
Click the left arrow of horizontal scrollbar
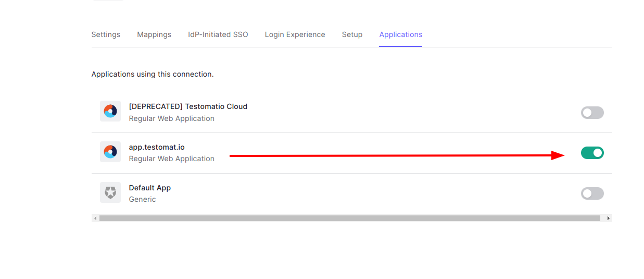point(95,218)
